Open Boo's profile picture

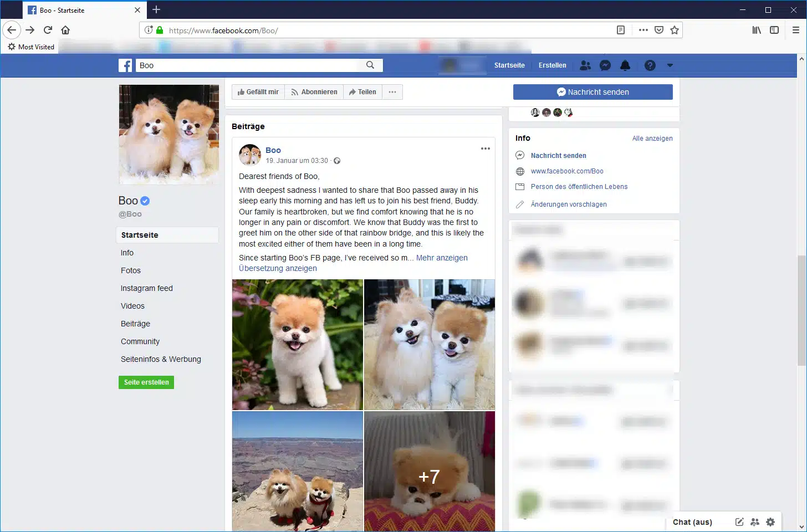[x=169, y=135]
